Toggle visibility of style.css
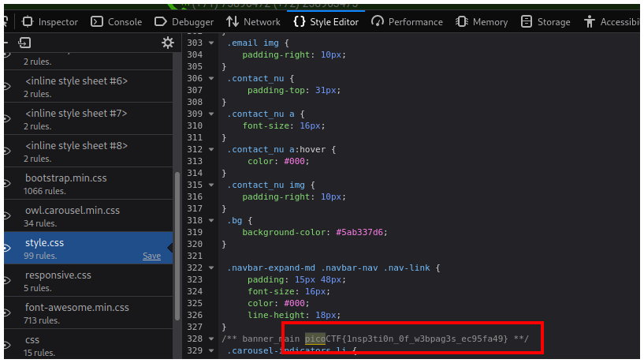The image size is (644, 363). coord(6,249)
